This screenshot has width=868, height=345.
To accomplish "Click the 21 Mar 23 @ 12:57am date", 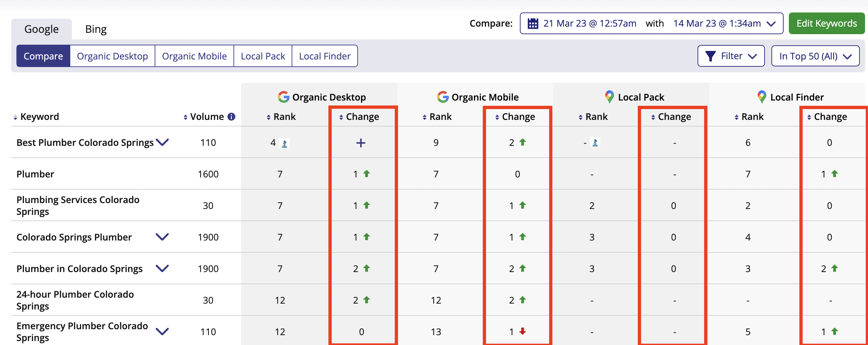I will pyautogui.click(x=590, y=23).
